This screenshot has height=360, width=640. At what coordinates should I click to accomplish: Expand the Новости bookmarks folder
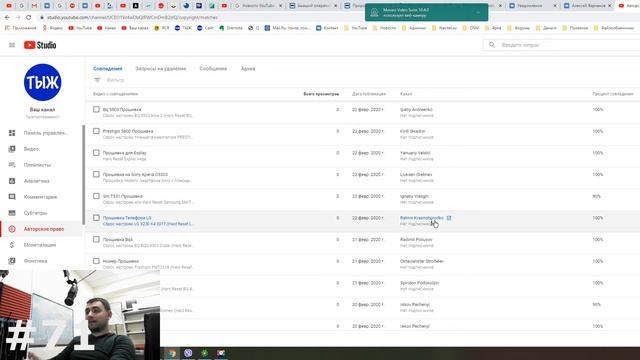384,28
